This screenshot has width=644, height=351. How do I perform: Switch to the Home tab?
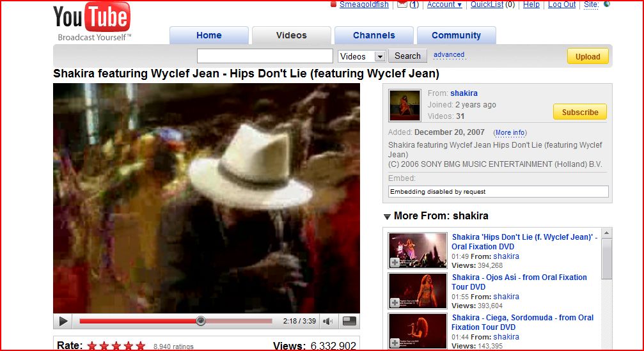[x=208, y=35]
